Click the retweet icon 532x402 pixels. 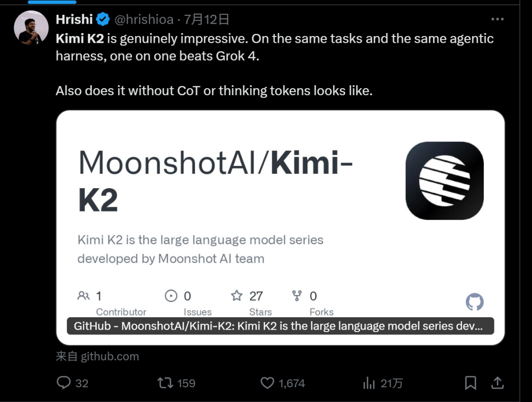[165, 383]
